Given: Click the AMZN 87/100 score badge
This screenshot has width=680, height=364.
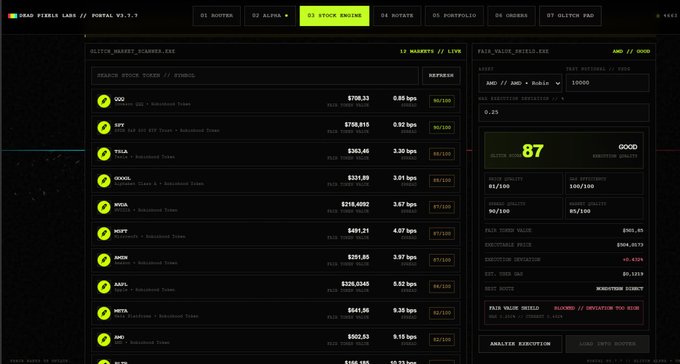Looking at the screenshot, I should pos(442,260).
